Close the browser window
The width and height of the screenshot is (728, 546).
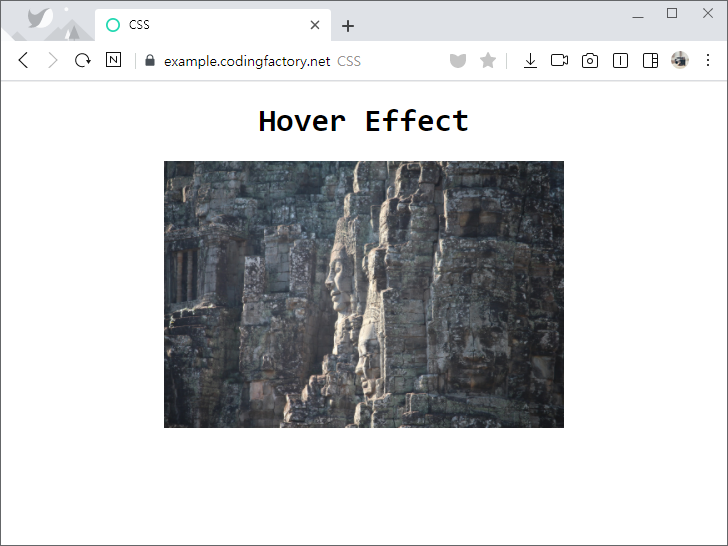(x=708, y=13)
